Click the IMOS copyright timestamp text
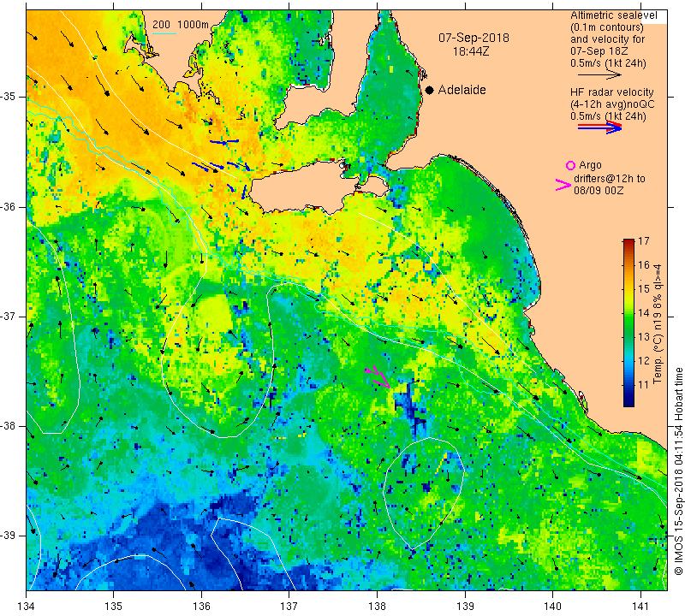The width and height of the screenshot is (685, 616). coord(678,471)
